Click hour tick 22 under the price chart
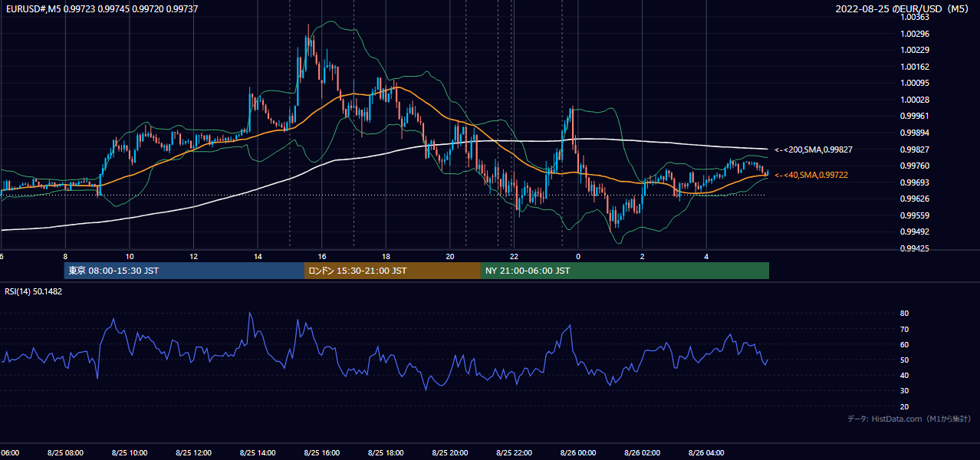The width and height of the screenshot is (980, 460). click(514, 256)
